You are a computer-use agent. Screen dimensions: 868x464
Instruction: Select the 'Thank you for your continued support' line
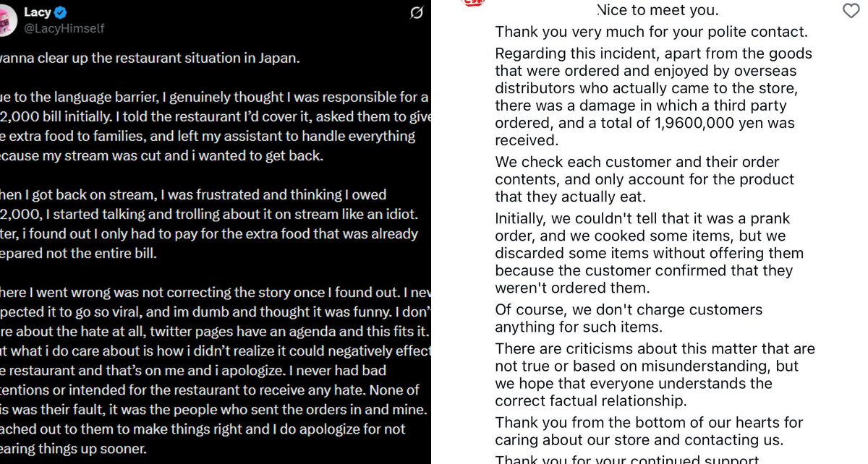click(627, 459)
